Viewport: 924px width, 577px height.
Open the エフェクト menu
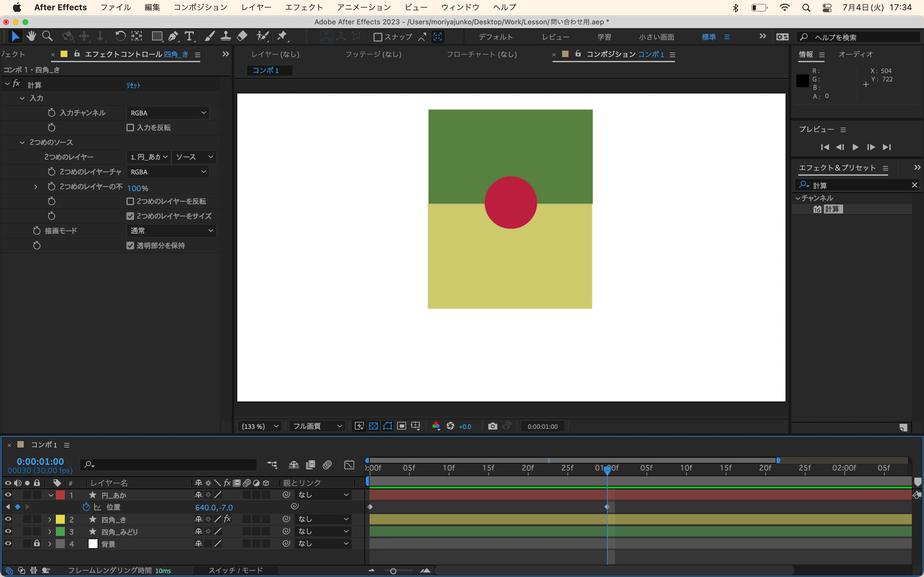304,7
